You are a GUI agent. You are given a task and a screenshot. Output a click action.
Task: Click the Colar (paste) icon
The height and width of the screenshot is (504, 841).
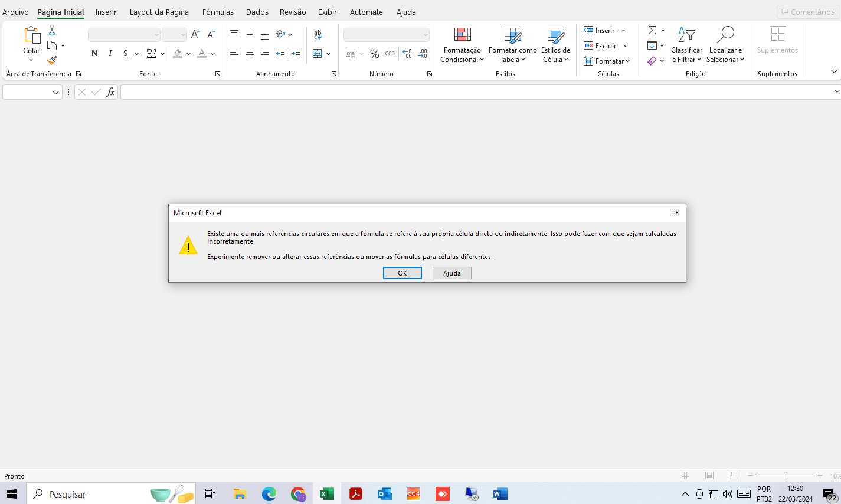coord(31,35)
